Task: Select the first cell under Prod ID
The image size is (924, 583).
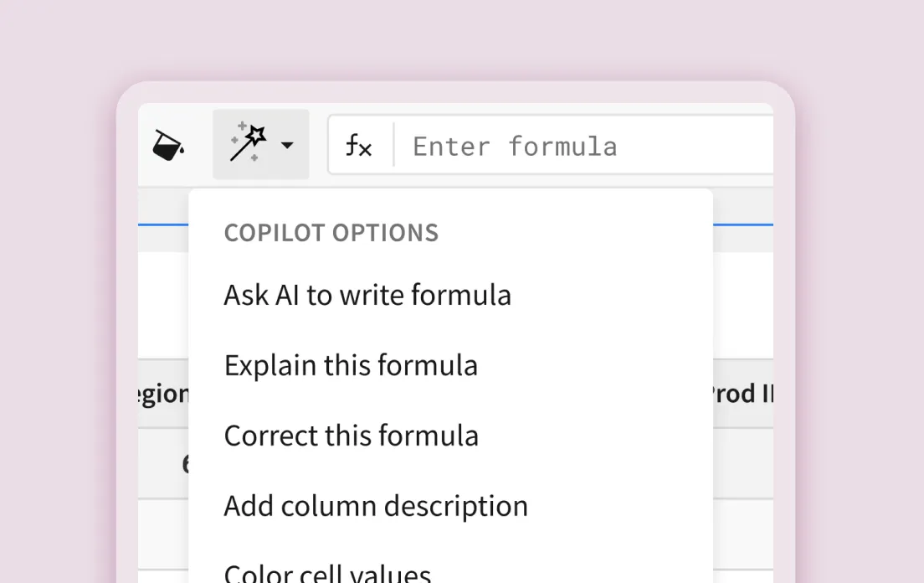Action: [742, 463]
